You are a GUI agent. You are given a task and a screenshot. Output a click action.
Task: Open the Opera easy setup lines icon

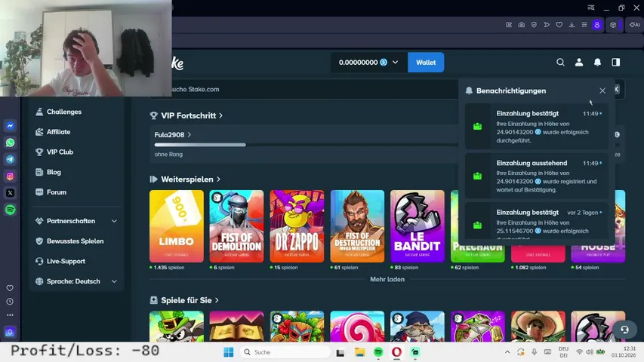coord(584,25)
